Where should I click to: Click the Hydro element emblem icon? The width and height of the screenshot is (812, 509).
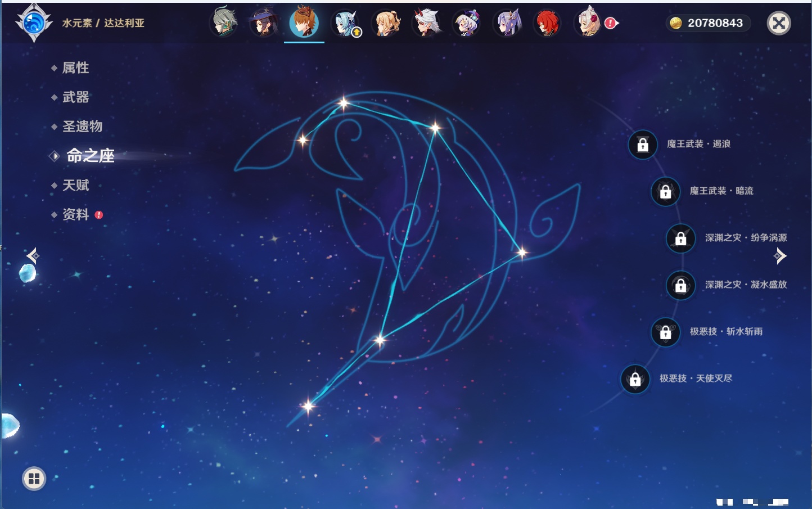click(x=34, y=23)
